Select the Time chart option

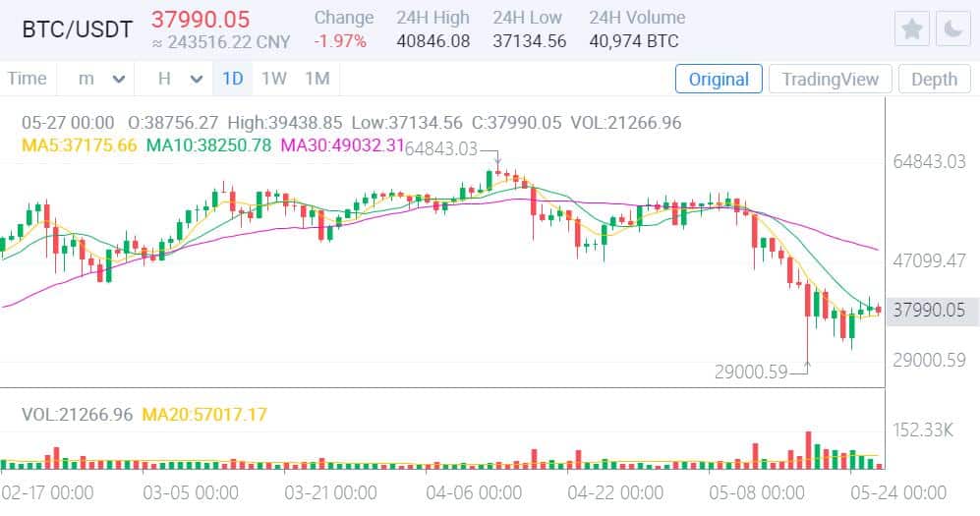[x=27, y=79]
